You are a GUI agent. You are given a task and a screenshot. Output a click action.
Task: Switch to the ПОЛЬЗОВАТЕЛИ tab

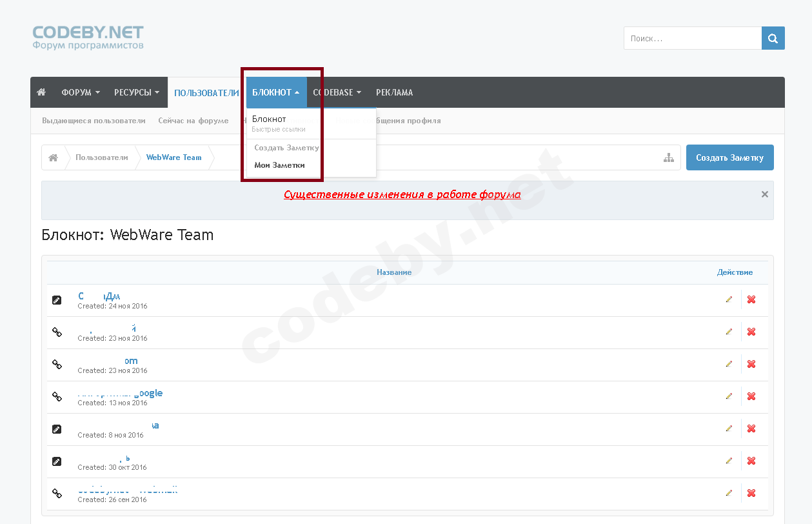206,92
